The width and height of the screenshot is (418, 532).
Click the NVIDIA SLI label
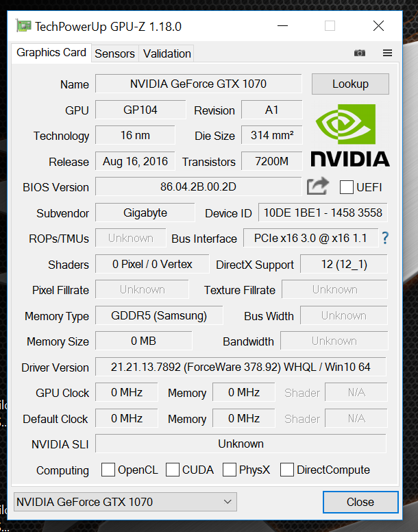(x=60, y=444)
